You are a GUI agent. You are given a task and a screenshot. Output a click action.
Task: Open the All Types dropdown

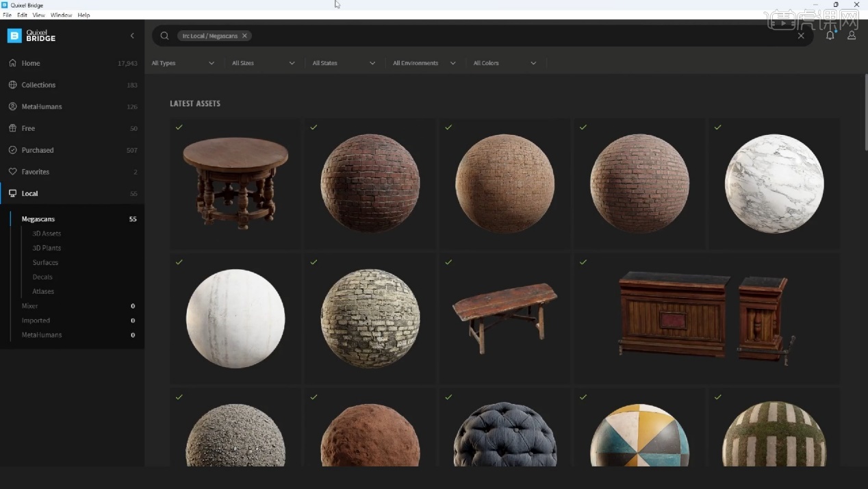pyautogui.click(x=183, y=63)
